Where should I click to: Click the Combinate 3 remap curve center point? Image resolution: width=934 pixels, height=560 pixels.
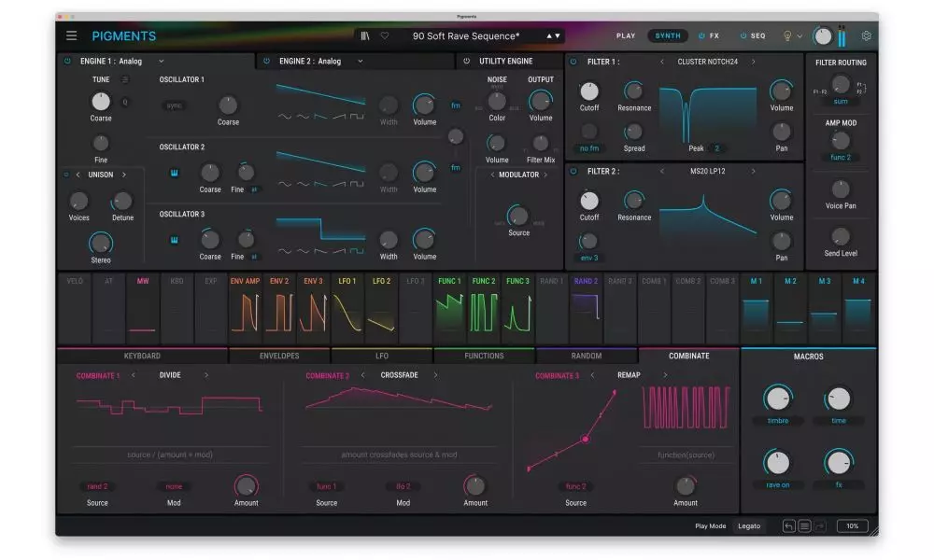pyautogui.click(x=586, y=440)
